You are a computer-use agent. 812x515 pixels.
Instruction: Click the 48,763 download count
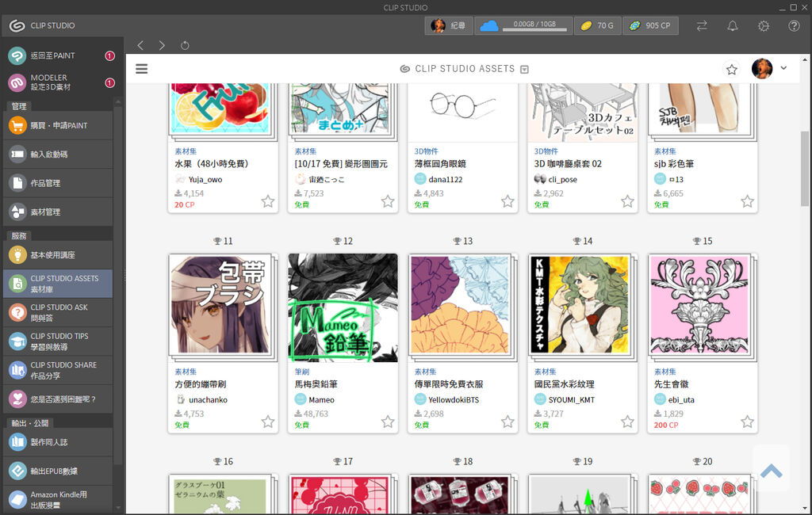(x=316, y=414)
